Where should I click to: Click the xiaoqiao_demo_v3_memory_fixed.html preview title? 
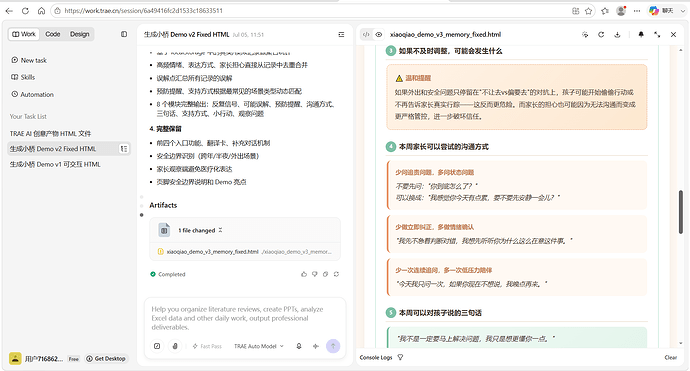445,34
